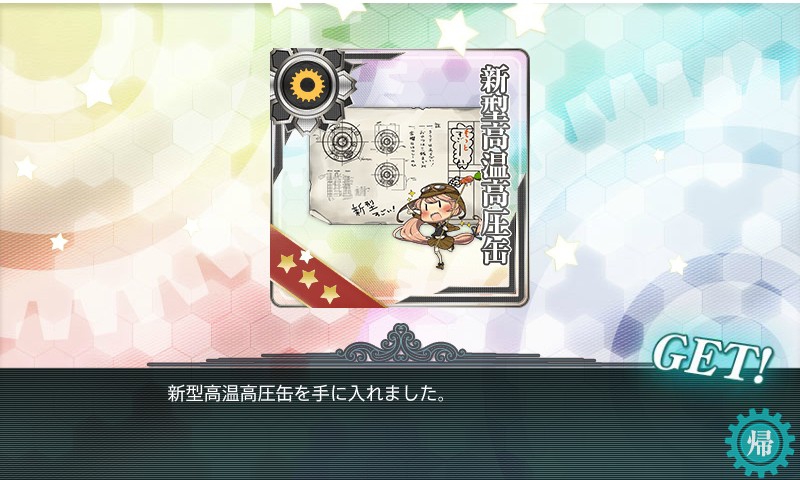This screenshot has width=800, height=480.
Task: Click the ornamental scroll divider emblem
Action: pyautogui.click(x=401, y=345)
